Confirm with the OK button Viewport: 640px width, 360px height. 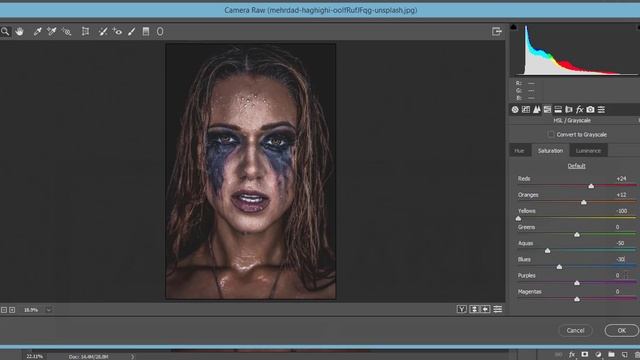point(621,330)
